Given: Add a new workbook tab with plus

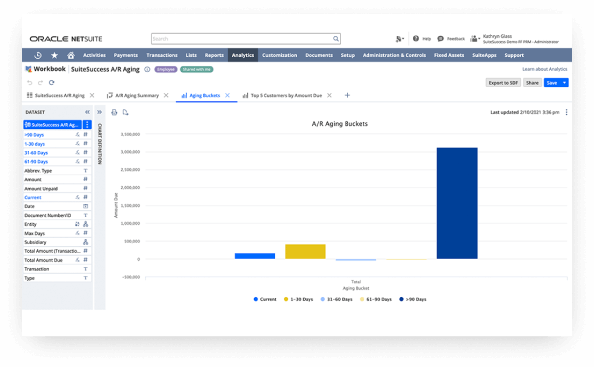Looking at the screenshot, I should (x=347, y=95).
